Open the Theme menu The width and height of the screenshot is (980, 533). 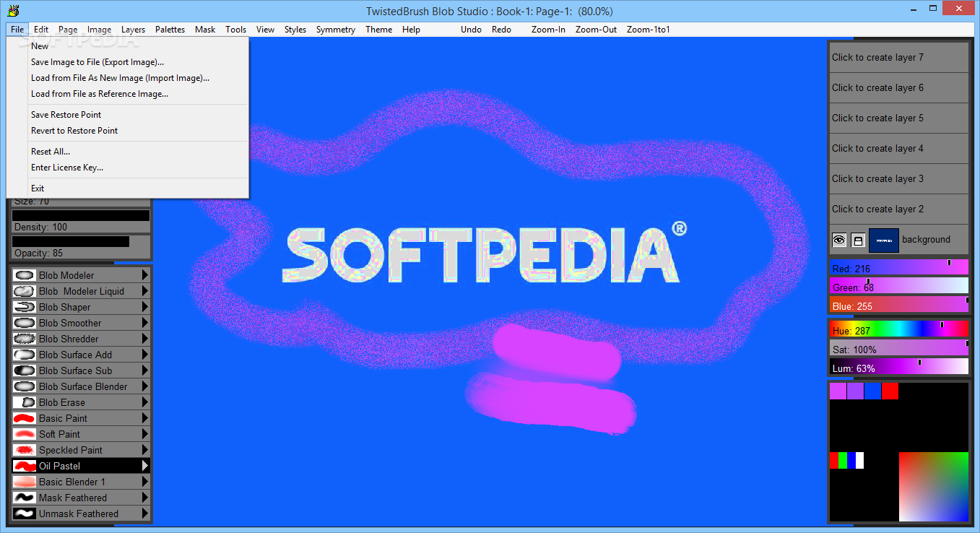point(378,30)
